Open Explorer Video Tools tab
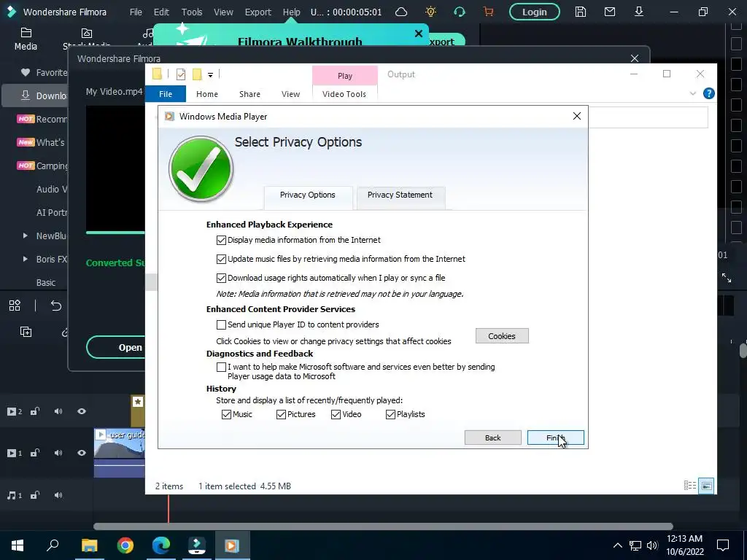This screenshot has width=747, height=560. (x=344, y=94)
